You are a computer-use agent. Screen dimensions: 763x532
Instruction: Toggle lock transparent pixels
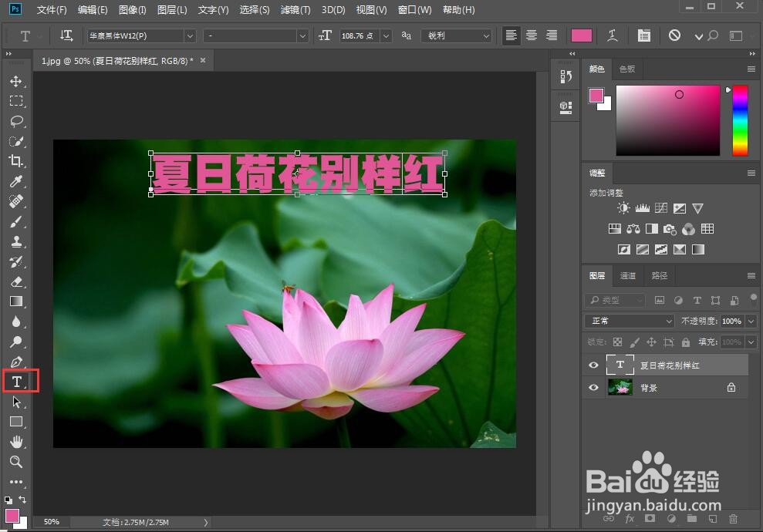[x=617, y=342]
